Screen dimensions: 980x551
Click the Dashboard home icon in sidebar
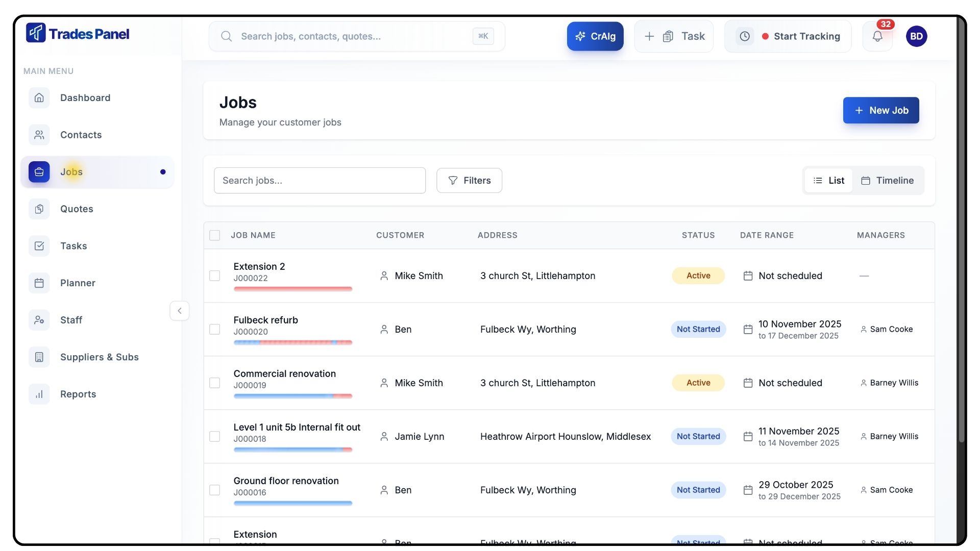39,98
